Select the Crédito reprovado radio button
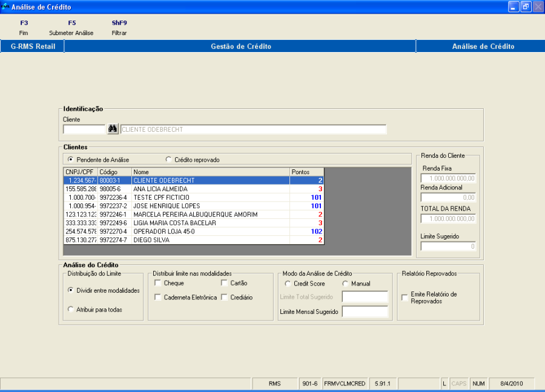The width and height of the screenshot is (545, 392). pyautogui.click(x=168, y=159)
